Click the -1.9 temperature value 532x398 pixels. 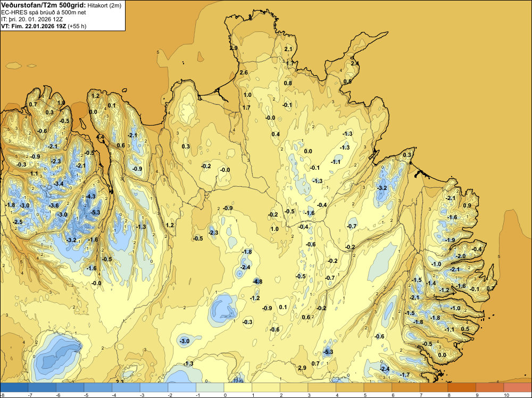click(x=450, y=240)
